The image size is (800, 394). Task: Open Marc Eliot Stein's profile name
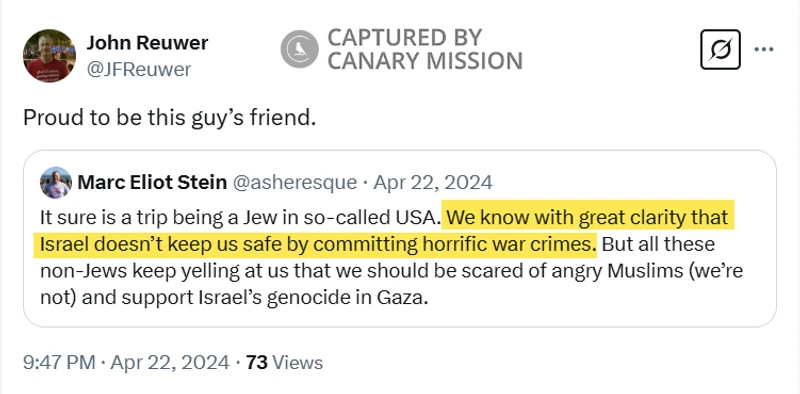(x=152, y=182)
